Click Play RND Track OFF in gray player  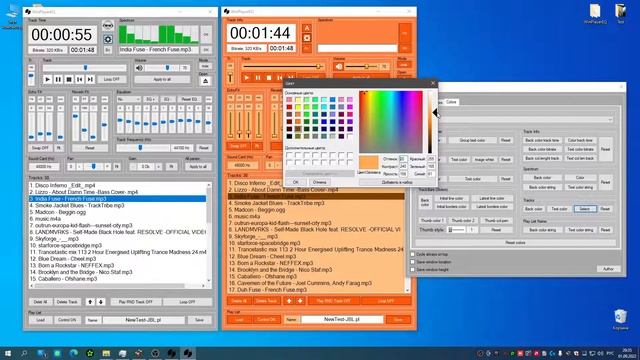[136, 302]
